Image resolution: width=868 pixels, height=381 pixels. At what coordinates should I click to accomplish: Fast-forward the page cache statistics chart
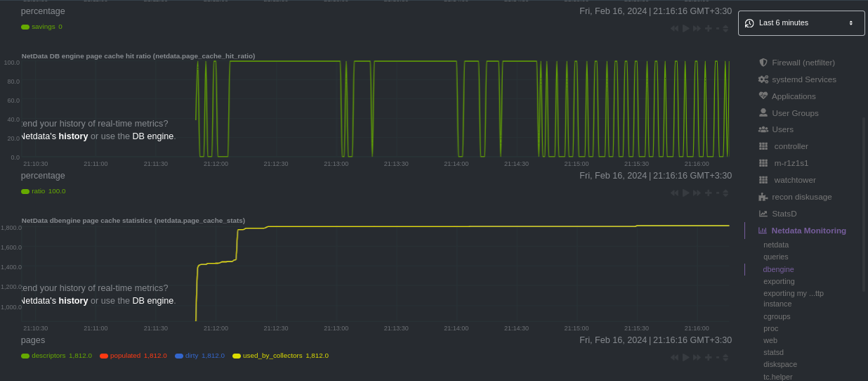click(x=697, y=357)
